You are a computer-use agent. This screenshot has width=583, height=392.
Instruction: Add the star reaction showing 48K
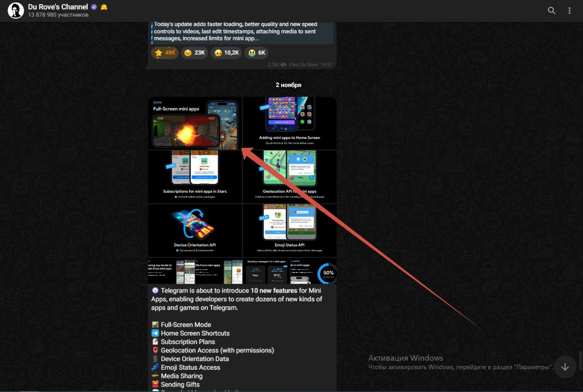[x=165, y=53]
